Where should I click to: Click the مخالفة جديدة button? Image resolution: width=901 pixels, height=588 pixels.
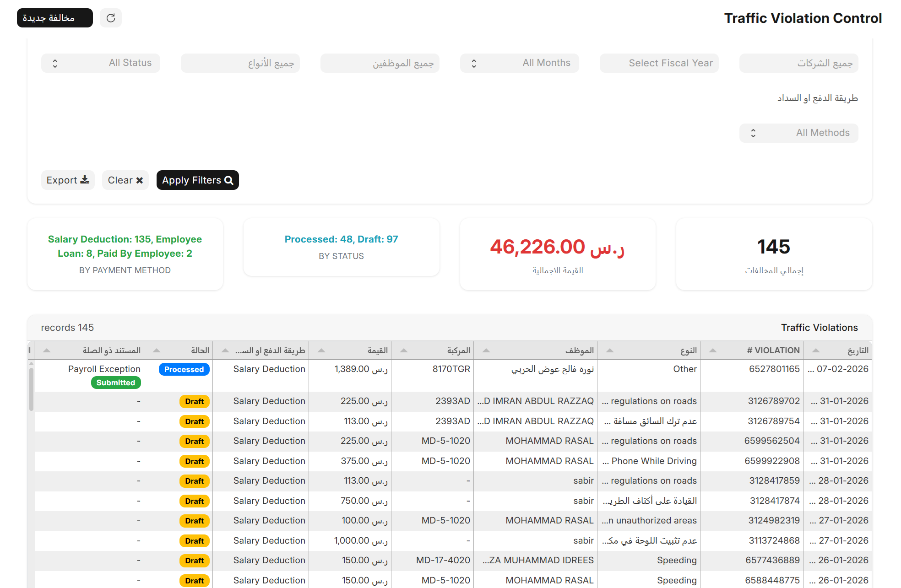pyautogui.click(x=54, y=18)
